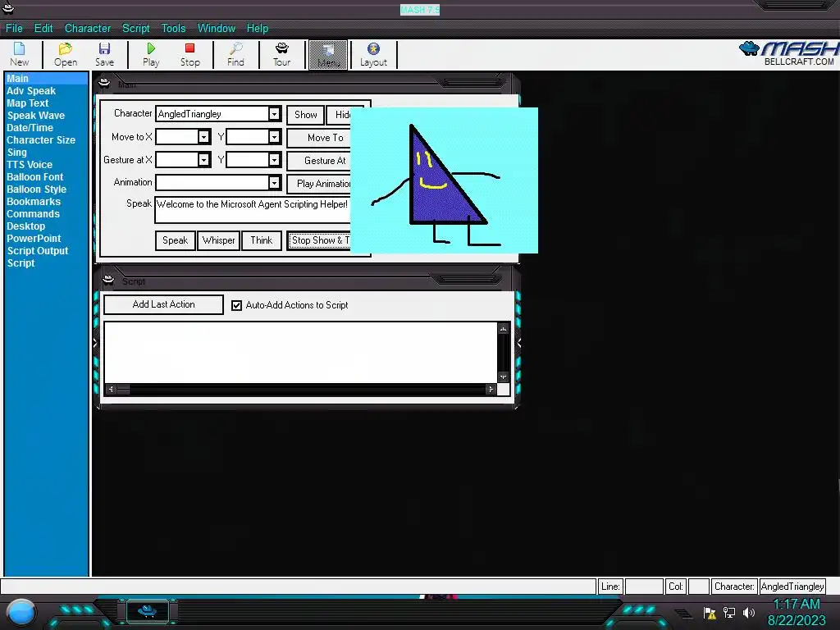
Task: Click the script vertical scrollbar down arrow
Action: coord(503,377)
